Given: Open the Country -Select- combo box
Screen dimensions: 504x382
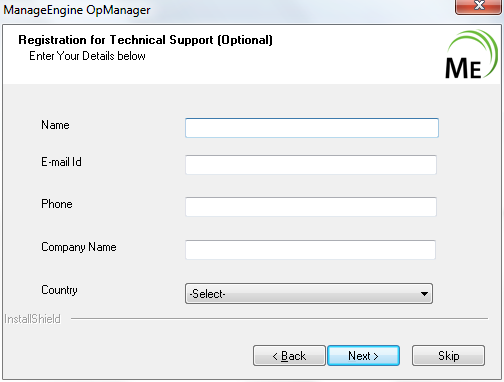Looking at the screenshot, I should tap(309, 294).
